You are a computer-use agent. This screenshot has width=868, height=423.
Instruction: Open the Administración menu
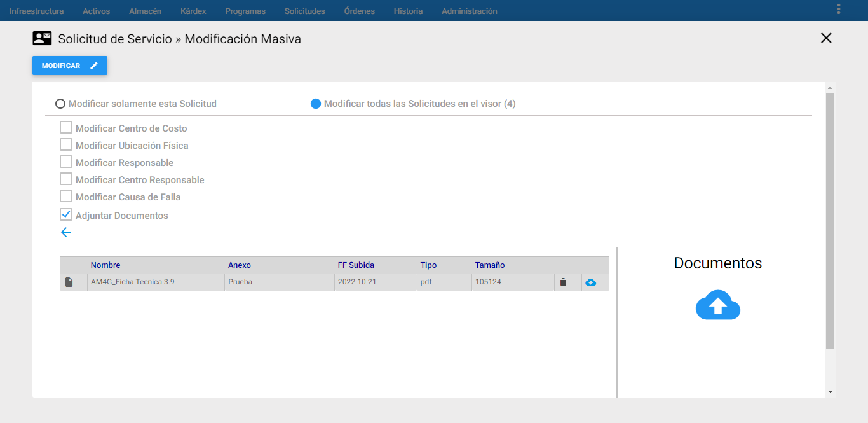pyautogui.click(x=470, y=11)
